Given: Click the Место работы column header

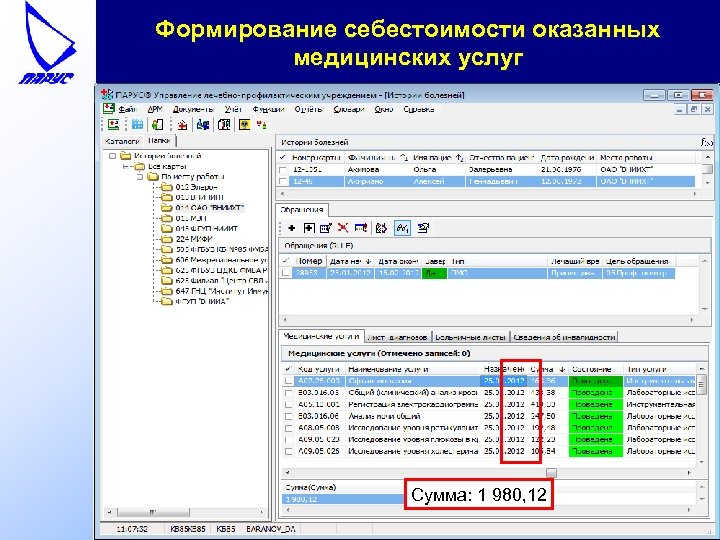Looking at the screenshot, I should tap(648, 158).
